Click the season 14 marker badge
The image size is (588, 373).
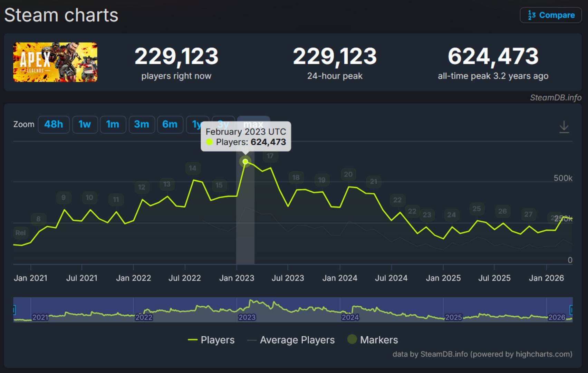[x=193, y=168]
